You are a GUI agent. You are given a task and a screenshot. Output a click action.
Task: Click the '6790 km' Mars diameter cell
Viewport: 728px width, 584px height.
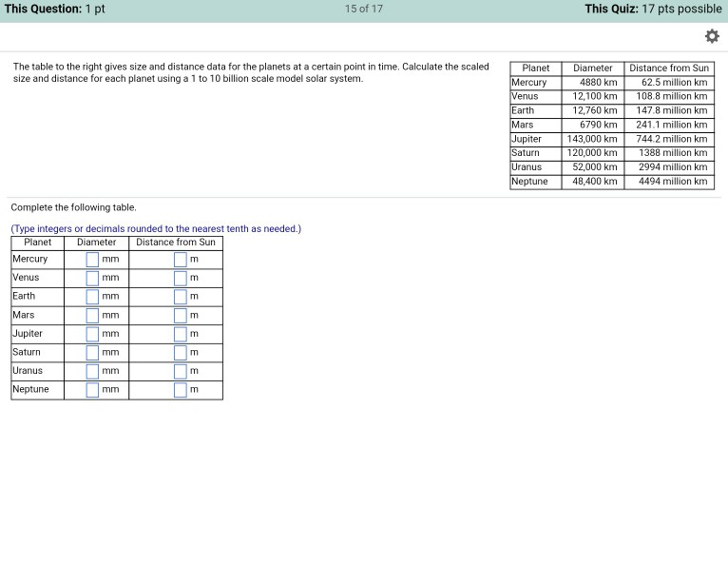click(593, 125)
